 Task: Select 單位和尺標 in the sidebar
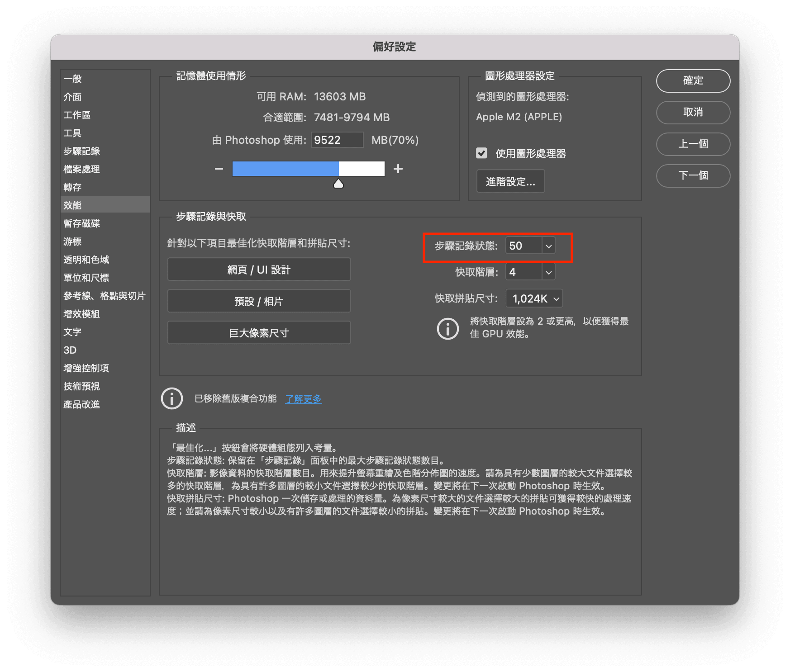(105, 278)
